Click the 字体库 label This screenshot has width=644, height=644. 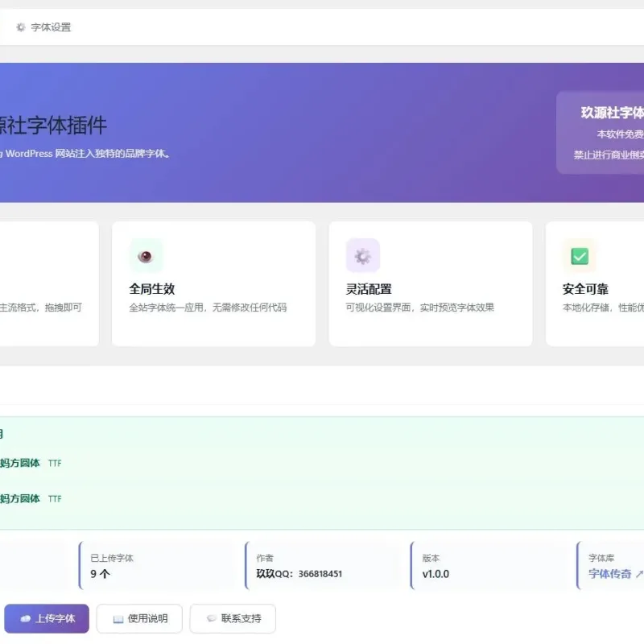[x=601, y=558]
